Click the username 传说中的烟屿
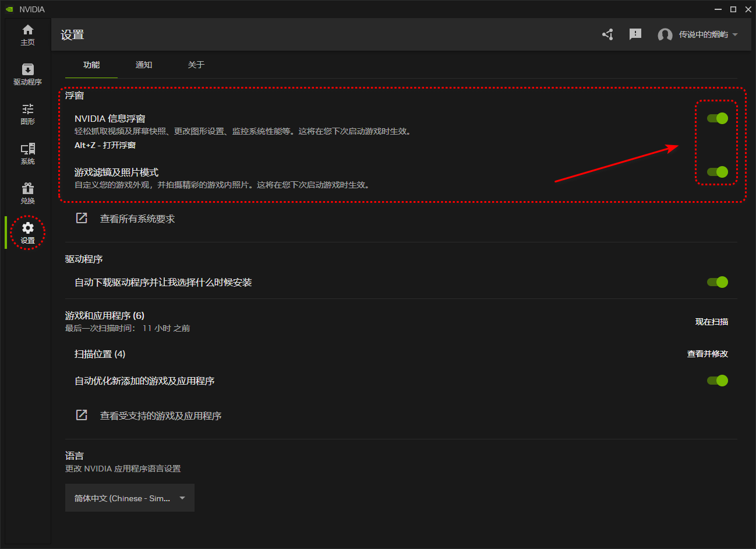Viewport: 756px width, 549px height. [x=704, y=35]
